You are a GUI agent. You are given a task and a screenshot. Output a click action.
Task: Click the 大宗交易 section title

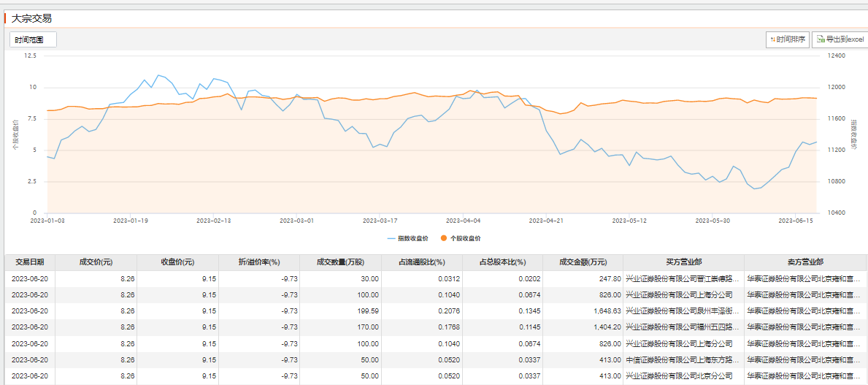pos(32,18)
